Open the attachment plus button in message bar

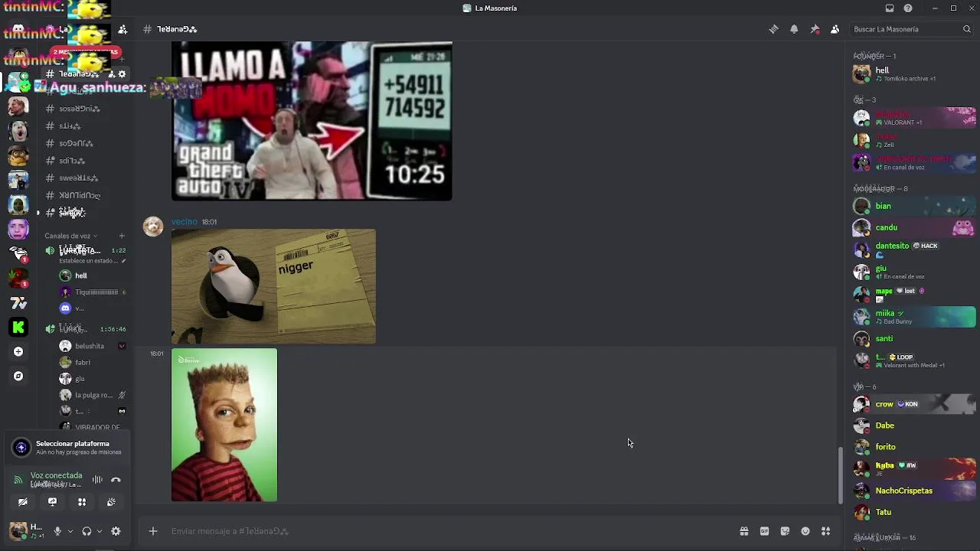click(153, 531)
